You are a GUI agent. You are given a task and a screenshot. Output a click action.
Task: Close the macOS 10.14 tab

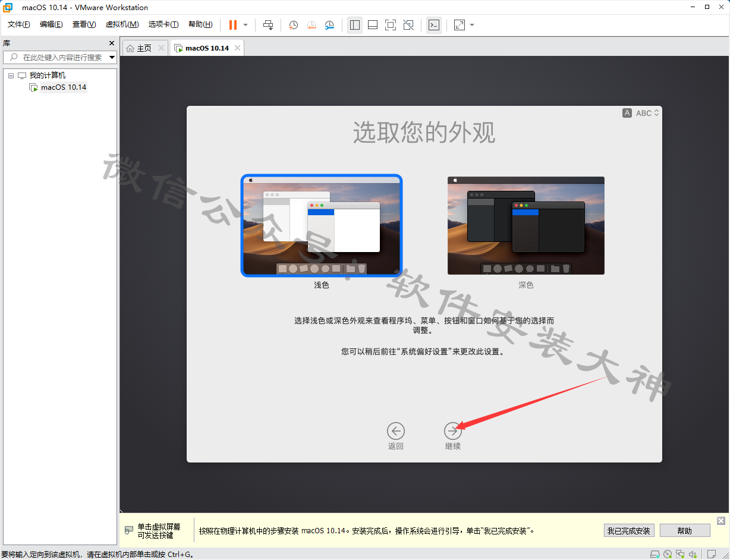pyautogui.click(x=237, y=48)
